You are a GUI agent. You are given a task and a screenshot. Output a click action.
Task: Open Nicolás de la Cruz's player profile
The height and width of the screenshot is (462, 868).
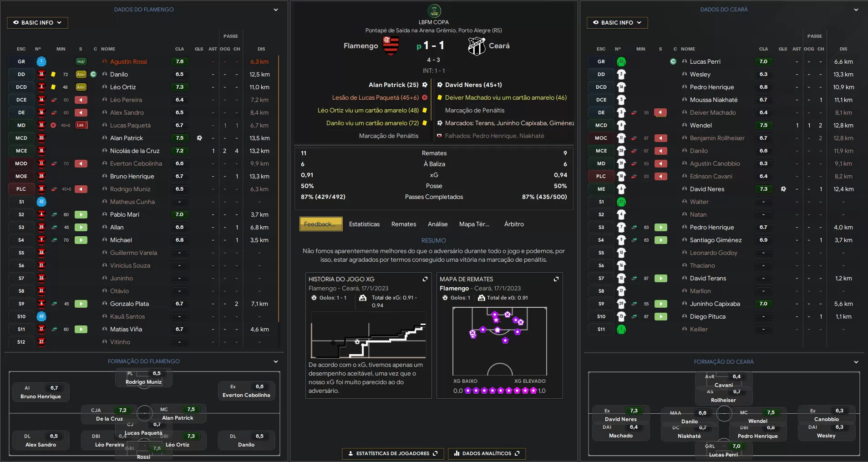pos(135,151)
